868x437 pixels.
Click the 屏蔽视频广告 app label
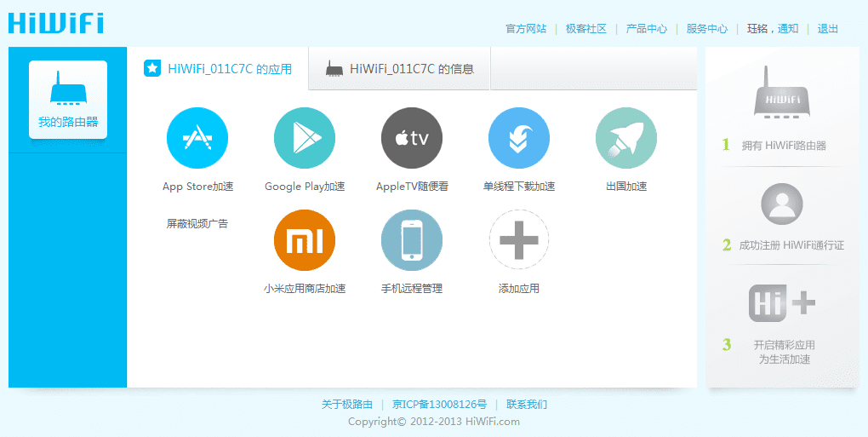tap(197, 224)
